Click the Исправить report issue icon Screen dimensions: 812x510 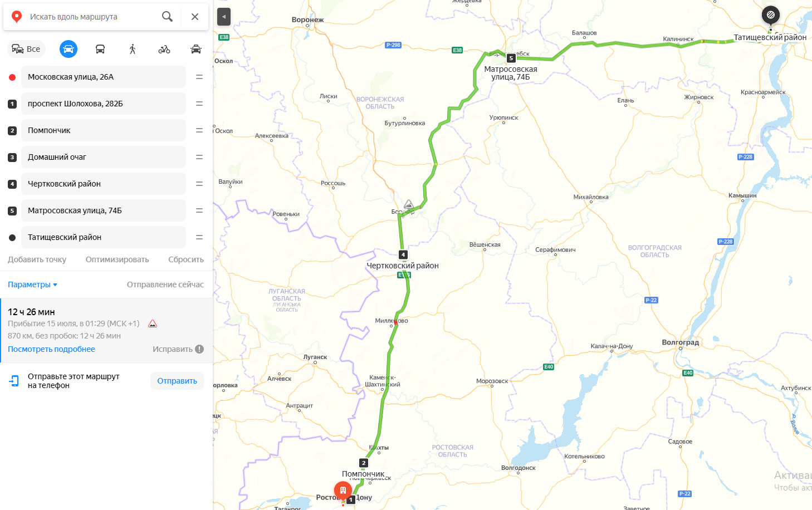coord(199,349)
